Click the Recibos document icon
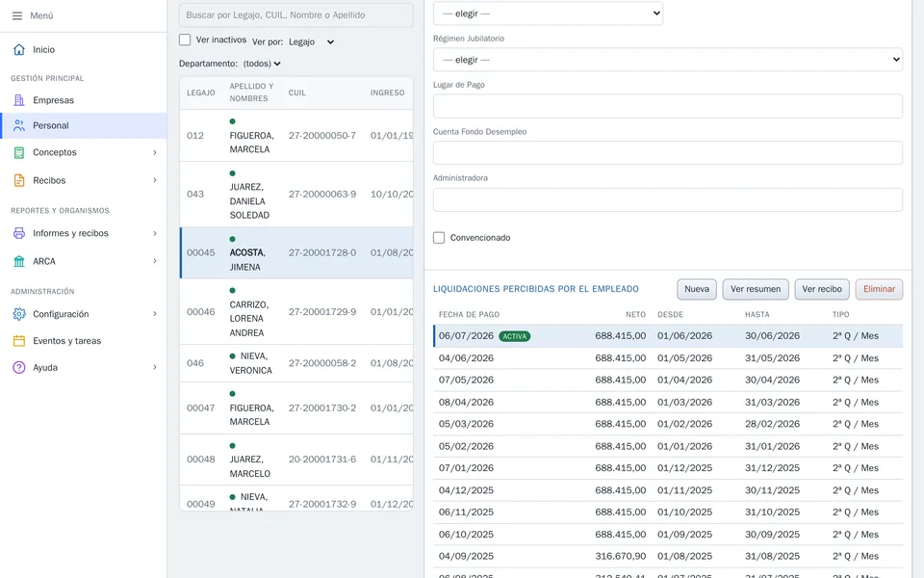Image resolution: width=924 pixels, height=578 pixels. click(19, 180)
